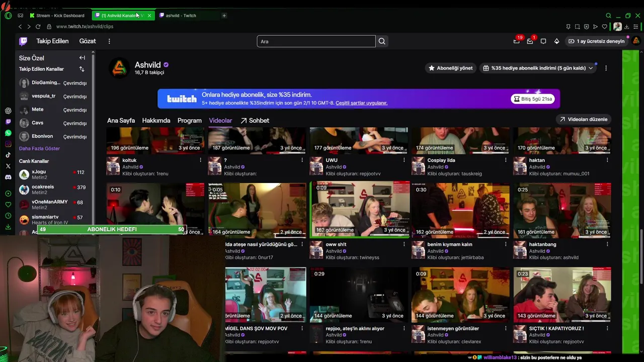Image resolution: width=644 pixels, height=362 pixels.
Task: Sort followed channels with the arrows icon
Action: pyautogui.click(x=82, y=69)
